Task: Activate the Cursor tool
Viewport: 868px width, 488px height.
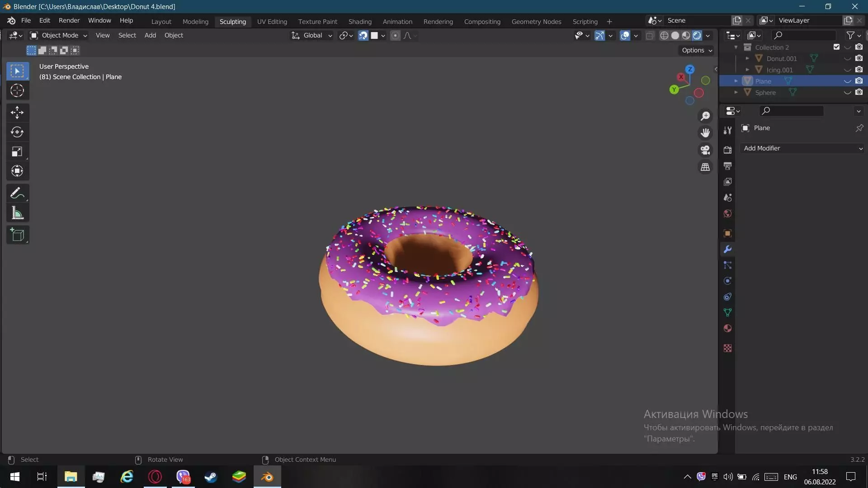Action: (18, 91)
